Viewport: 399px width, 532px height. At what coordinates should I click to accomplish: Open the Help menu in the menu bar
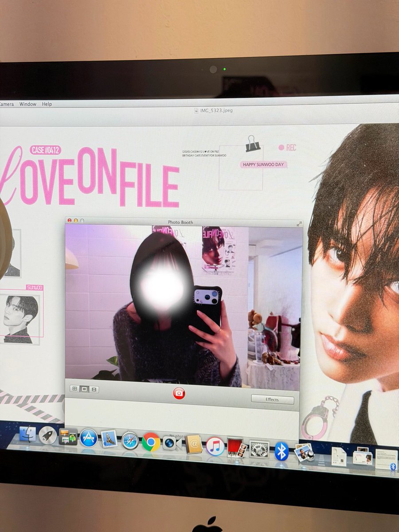pos(47,104)
